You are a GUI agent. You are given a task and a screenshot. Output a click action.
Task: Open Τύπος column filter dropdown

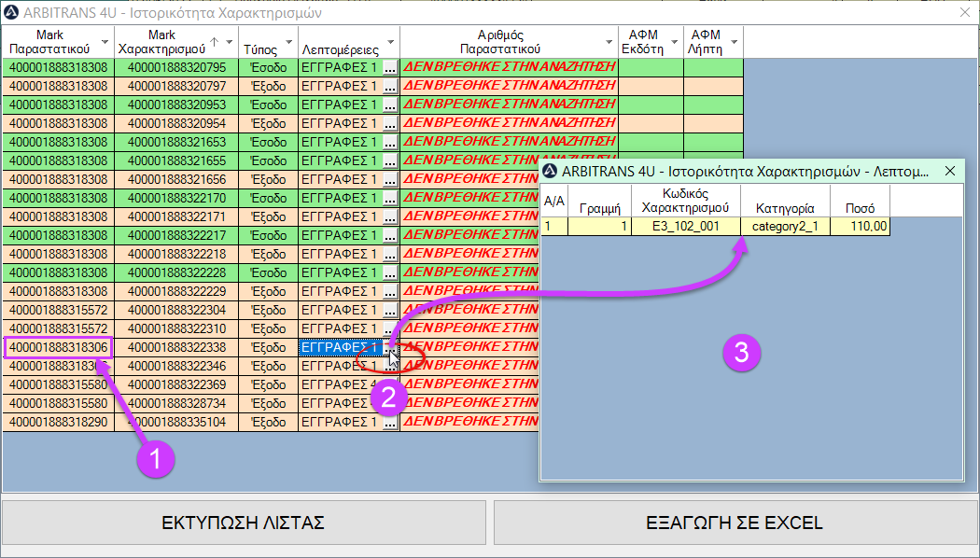288,43
